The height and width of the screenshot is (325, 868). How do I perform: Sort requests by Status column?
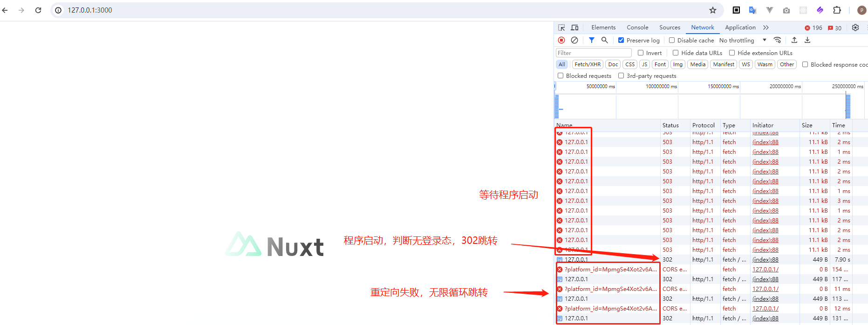[675, 125]
